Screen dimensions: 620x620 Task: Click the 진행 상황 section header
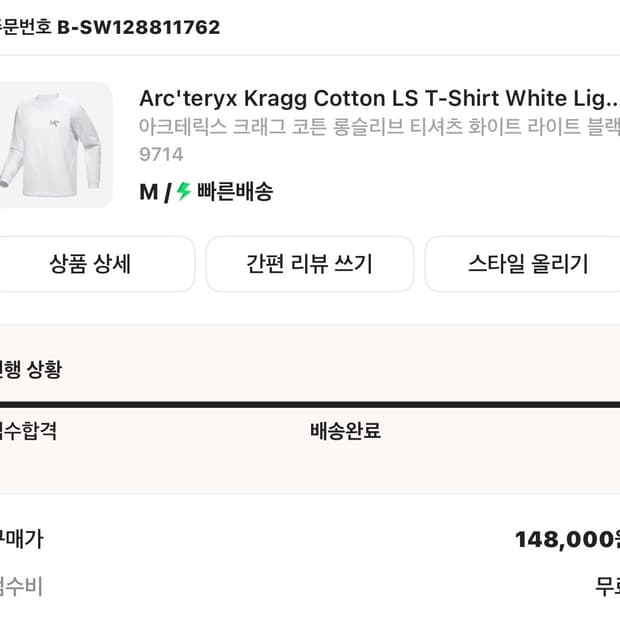[x=30, y=369]
